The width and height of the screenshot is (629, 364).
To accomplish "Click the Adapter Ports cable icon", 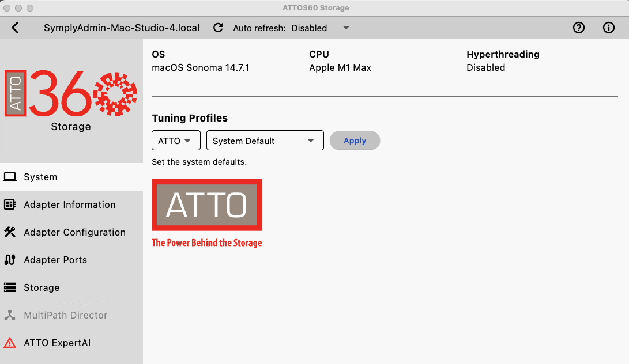I will click(x=10, y=260).
